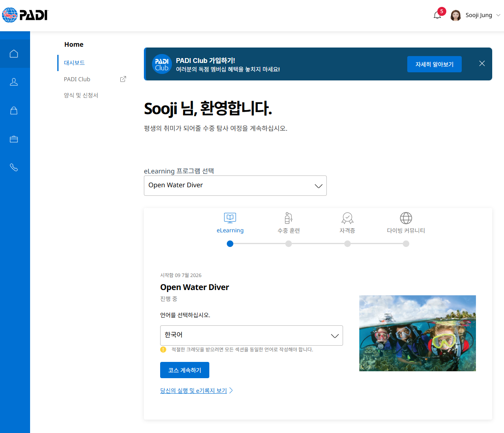Click the Sooji Jung username text
This screenshot has width=504, height=433.
point(479,15)
